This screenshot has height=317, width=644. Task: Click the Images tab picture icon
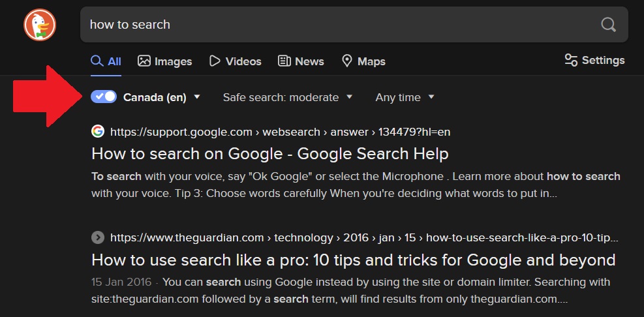coord(144,61)
